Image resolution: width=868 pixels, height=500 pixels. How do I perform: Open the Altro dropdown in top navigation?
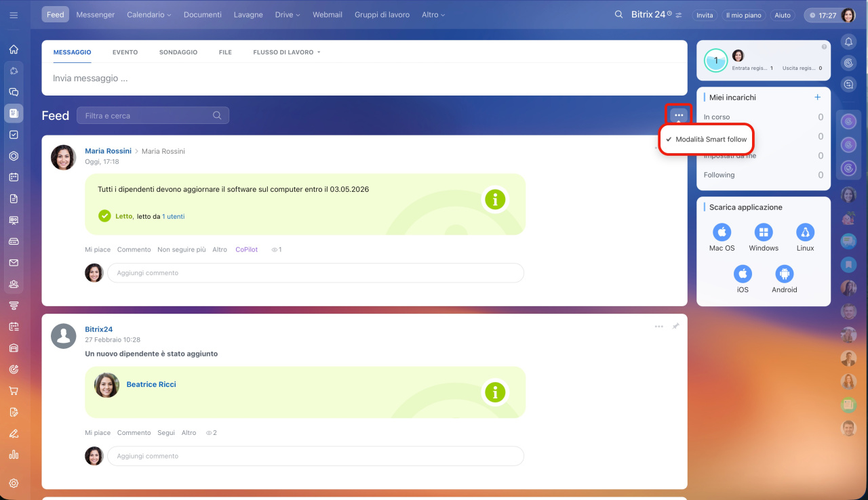(x=433, y=15)
